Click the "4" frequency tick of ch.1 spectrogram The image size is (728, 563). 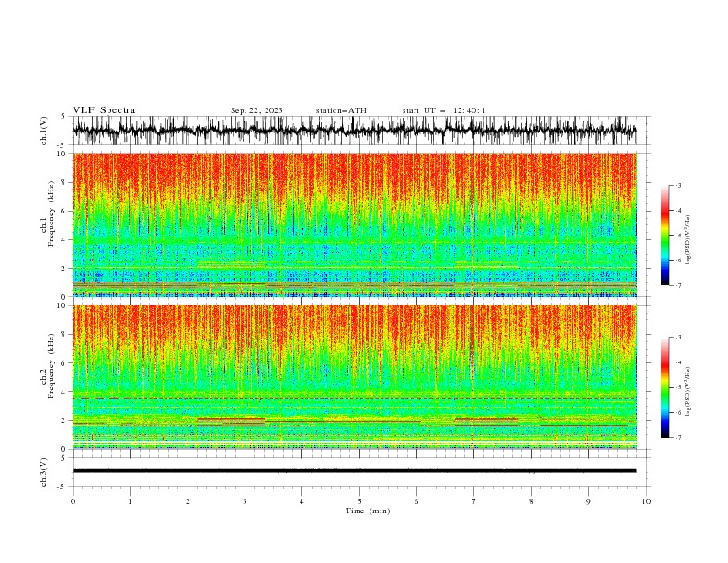point(64,240)
